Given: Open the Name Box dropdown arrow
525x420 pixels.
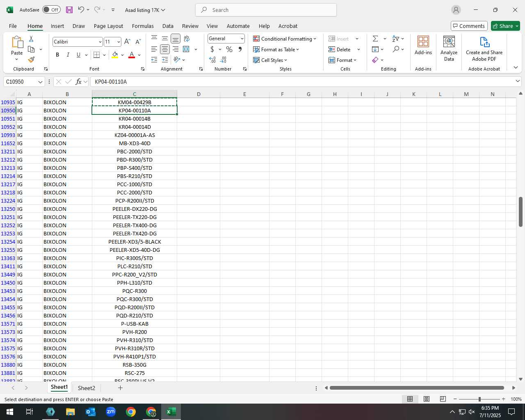Looking at the screenshot, I should click(40, 82).
